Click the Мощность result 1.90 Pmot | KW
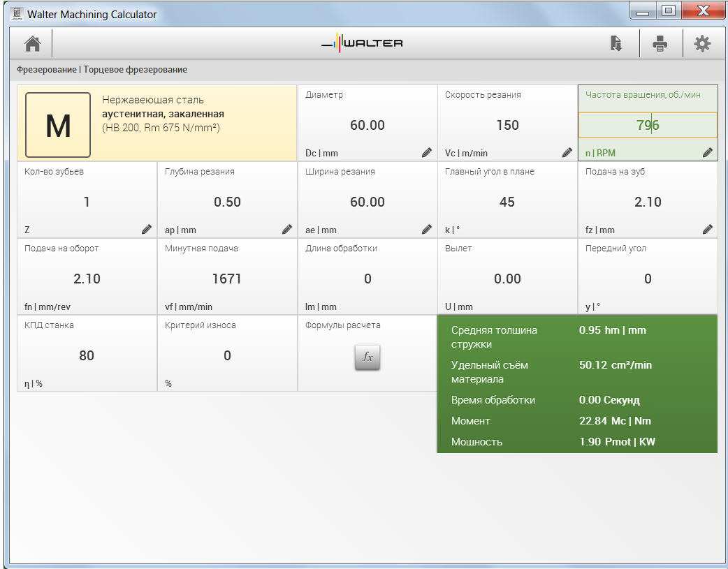 [x=617, y=441]
